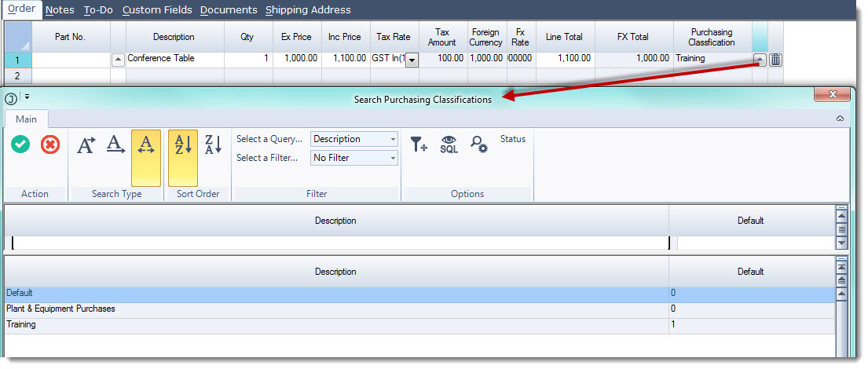
Task: Open the Custom Fields tab
Action: (x=157, y=10)
